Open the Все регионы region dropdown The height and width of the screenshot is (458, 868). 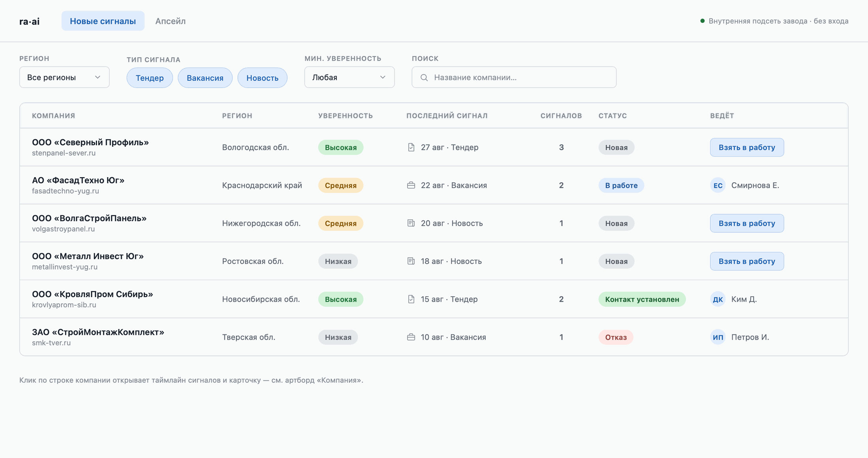[64, 77]
